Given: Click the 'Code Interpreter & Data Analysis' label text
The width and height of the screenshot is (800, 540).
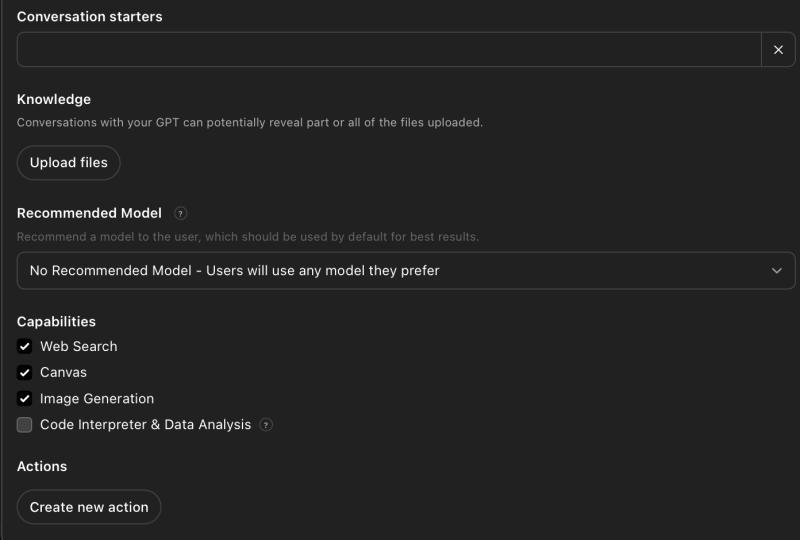Looking at the screenshot, I should (145, 425).
